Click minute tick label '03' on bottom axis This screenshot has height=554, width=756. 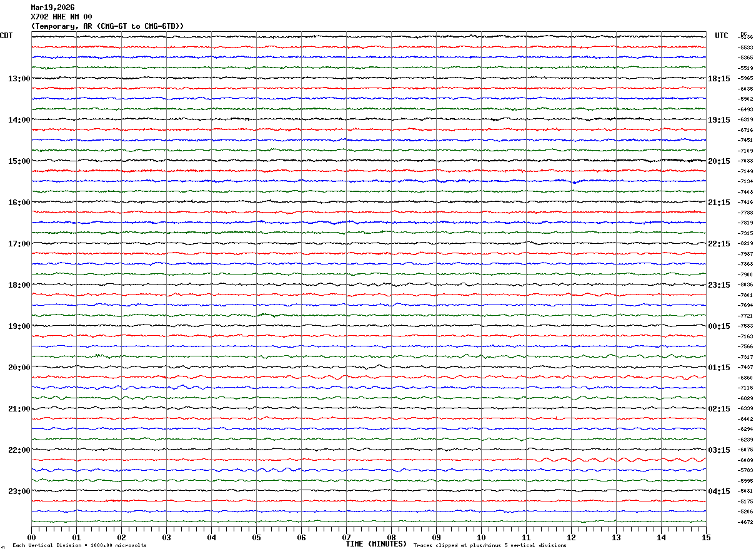point(166,537)
